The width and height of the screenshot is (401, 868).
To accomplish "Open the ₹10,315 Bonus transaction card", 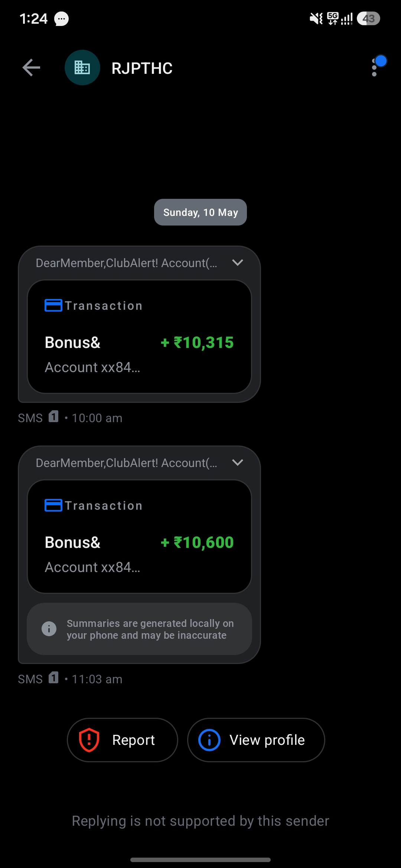I will pyautogui.click(x=139, y=336).
